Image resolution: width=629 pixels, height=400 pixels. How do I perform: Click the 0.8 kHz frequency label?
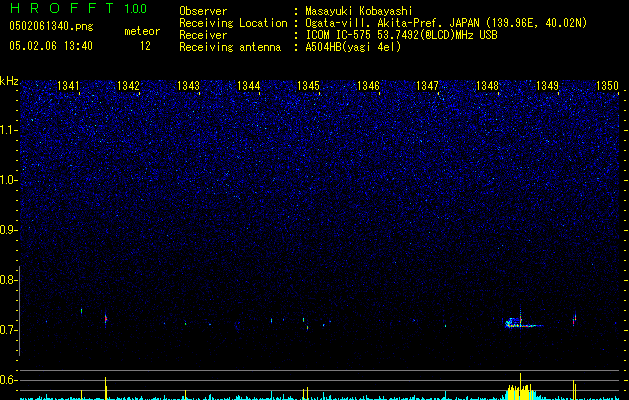[x=8, y=280]
